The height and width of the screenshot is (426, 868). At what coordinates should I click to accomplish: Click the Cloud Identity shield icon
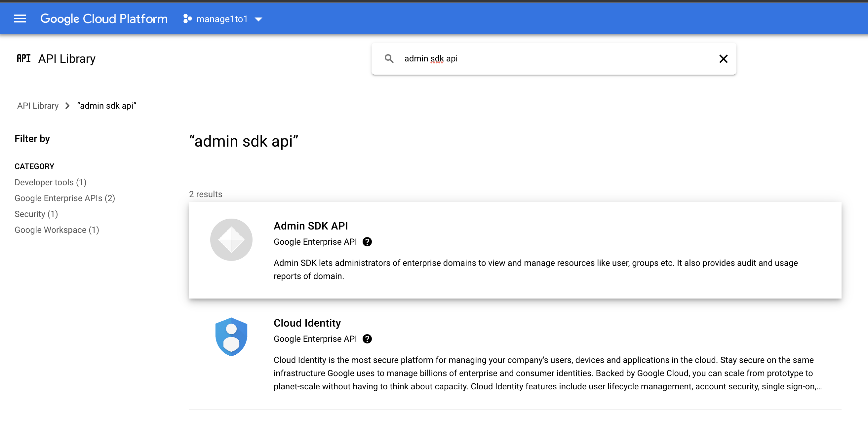coord(231,337)
